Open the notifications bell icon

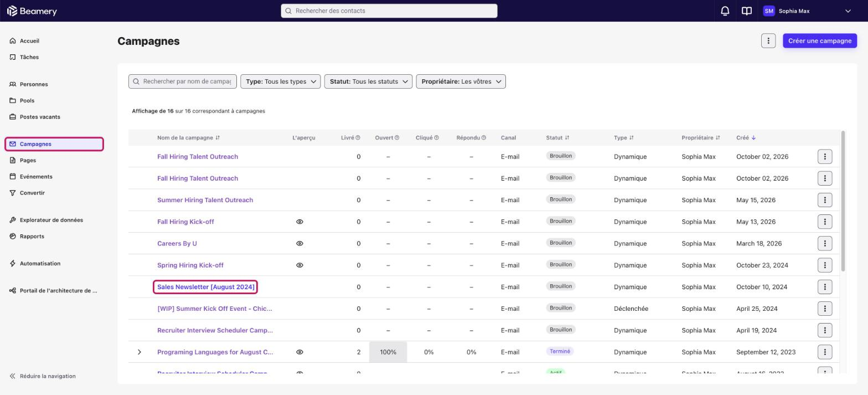tap(725, 11)
